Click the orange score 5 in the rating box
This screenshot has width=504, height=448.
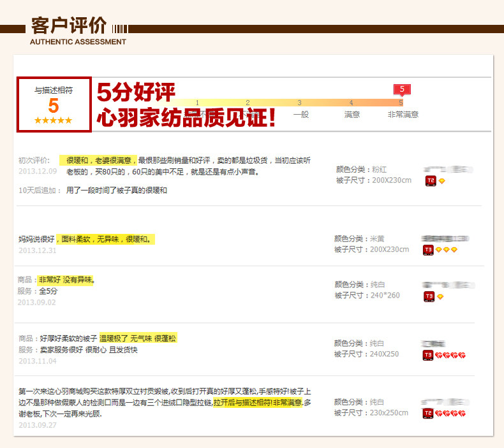54,105
